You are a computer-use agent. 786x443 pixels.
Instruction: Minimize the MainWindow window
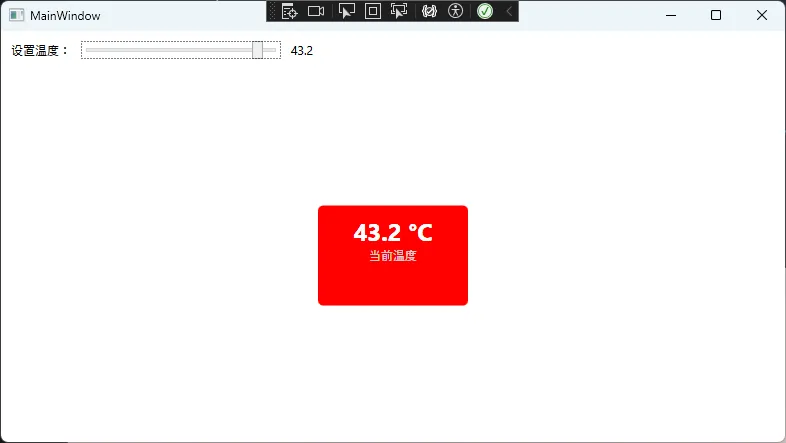(670, 15)
